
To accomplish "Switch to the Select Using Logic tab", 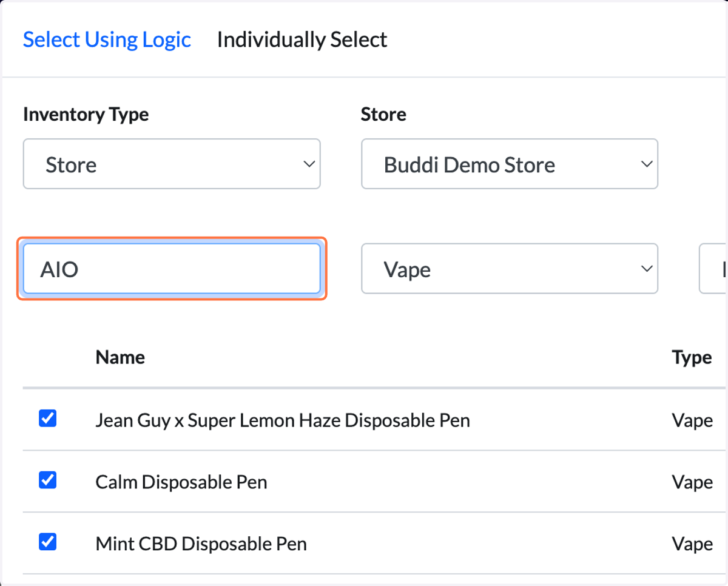I will click(x=107, y=40).
